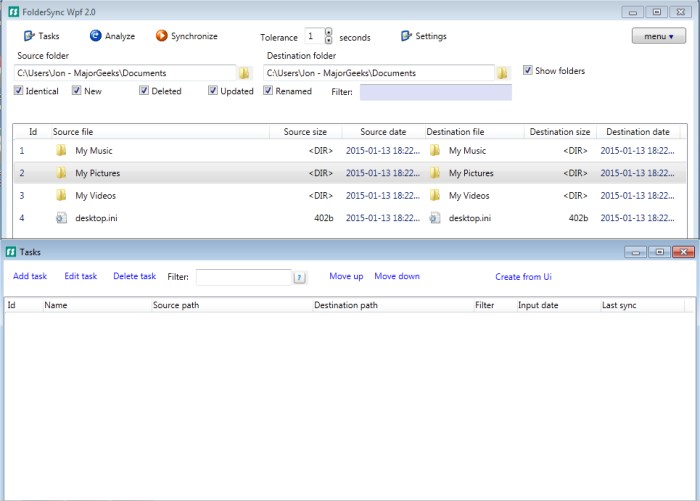Image resolution: width=700 pixels, height=501 pixels.
Task: Open the menu dropdown button
Action: 658,36
